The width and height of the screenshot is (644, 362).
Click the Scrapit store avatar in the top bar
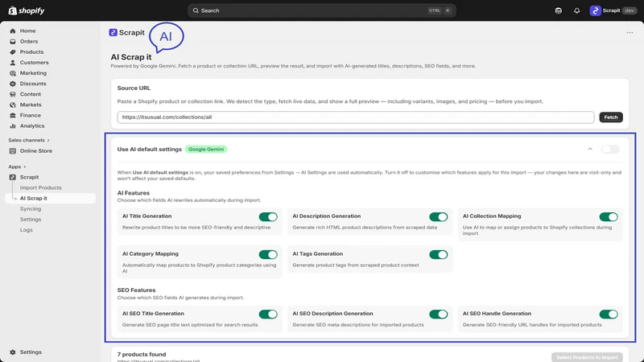tap(595, 10)
